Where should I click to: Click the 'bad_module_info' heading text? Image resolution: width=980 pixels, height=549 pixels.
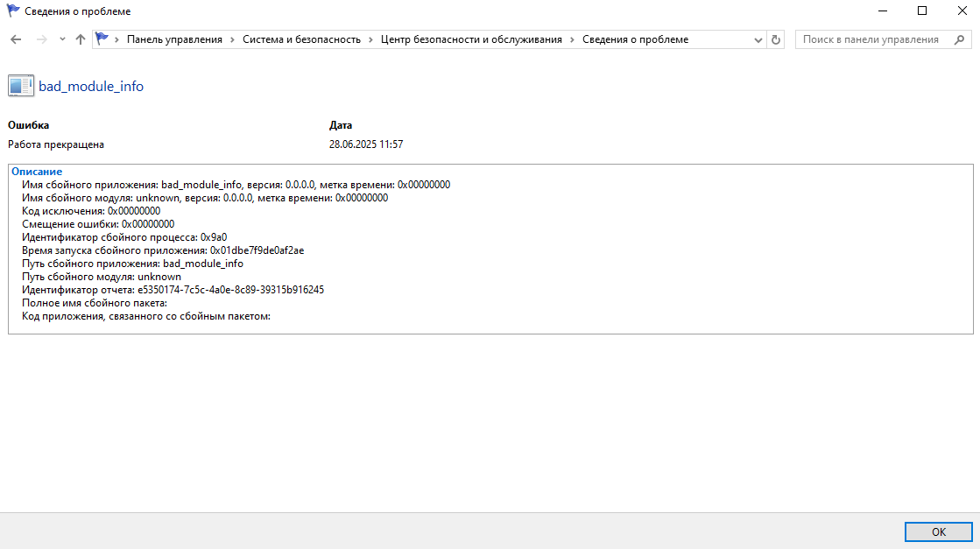coord(91,87)
